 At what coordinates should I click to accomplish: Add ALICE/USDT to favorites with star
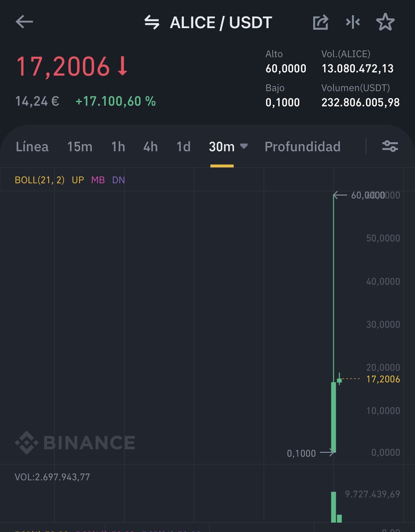385,22
